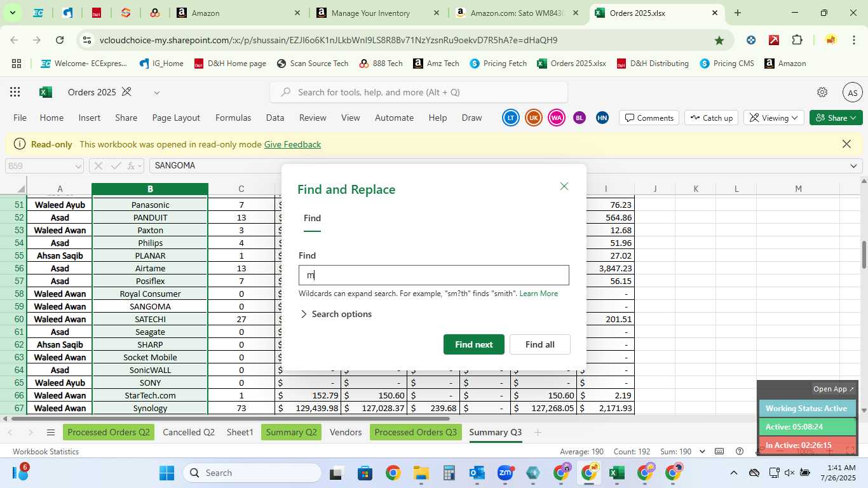Image resolution: width=868 pixels, height=488 pixels.
Task: Add a new sheet with plus icon
Action: (x=538, y=433)
